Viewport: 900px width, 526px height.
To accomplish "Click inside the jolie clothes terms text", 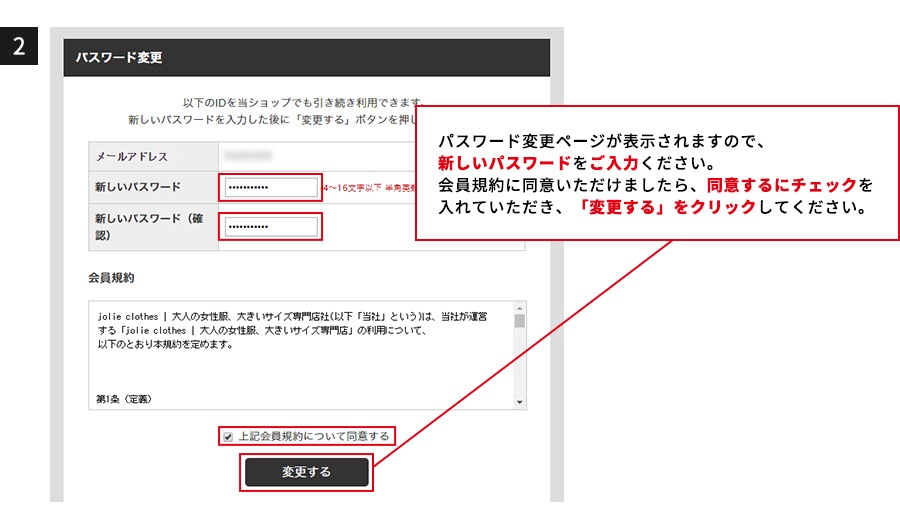I will pos(290,330).
